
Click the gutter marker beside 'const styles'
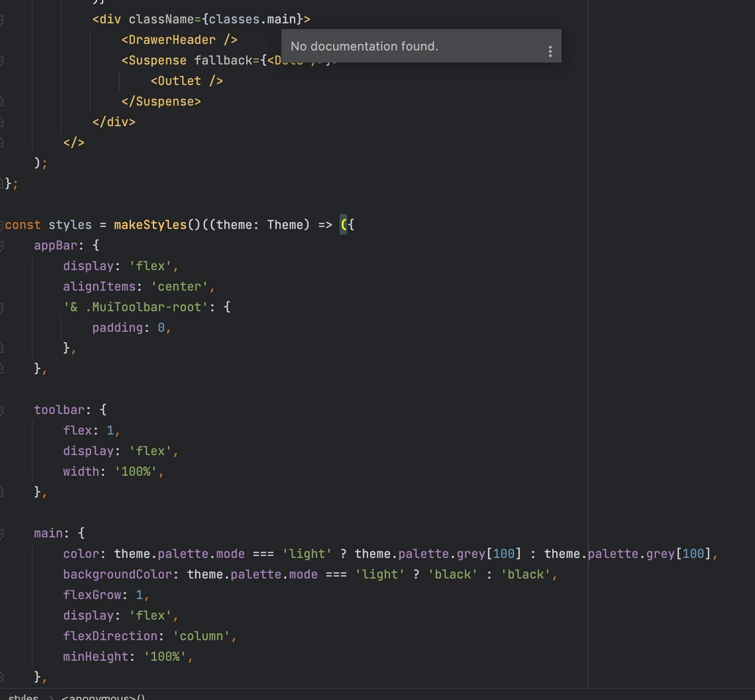2,225
